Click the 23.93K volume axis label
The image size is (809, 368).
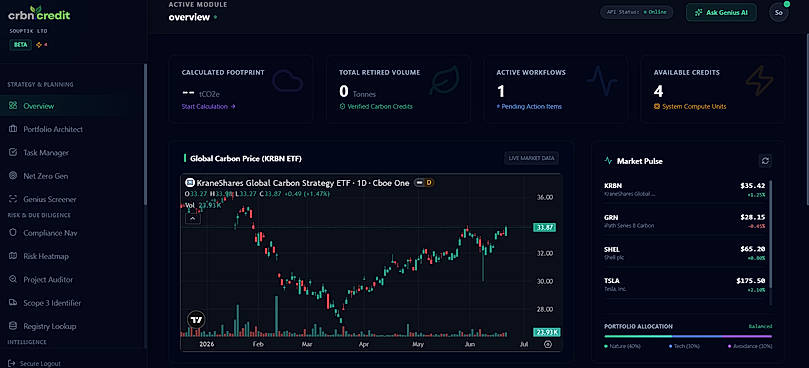click(x=546, y=331)
